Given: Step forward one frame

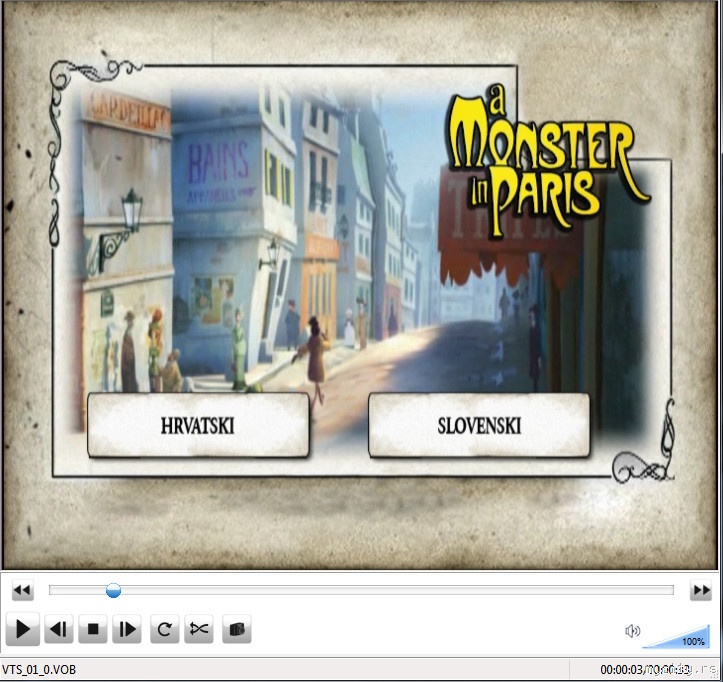Looking at the screenshot, I should (127, 629).
